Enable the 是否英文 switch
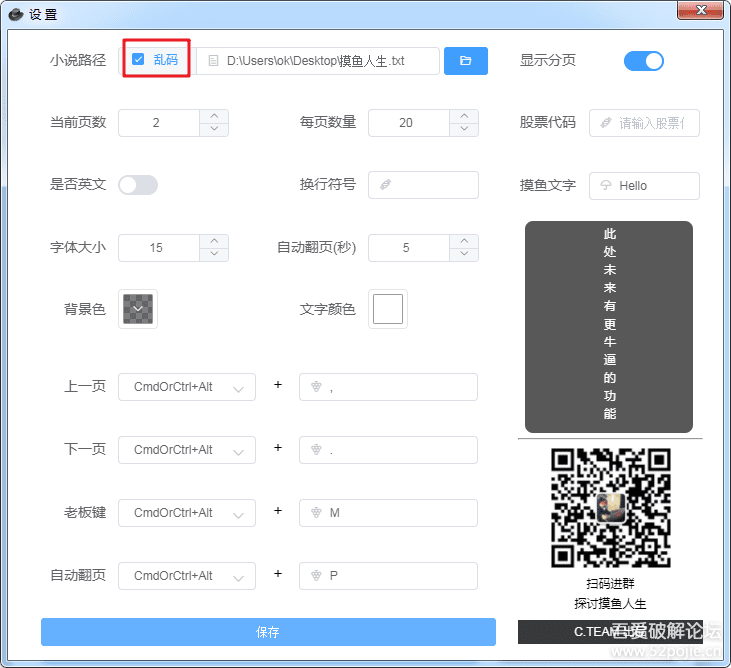This screenshot has width=731, height=668. point(138,185)
